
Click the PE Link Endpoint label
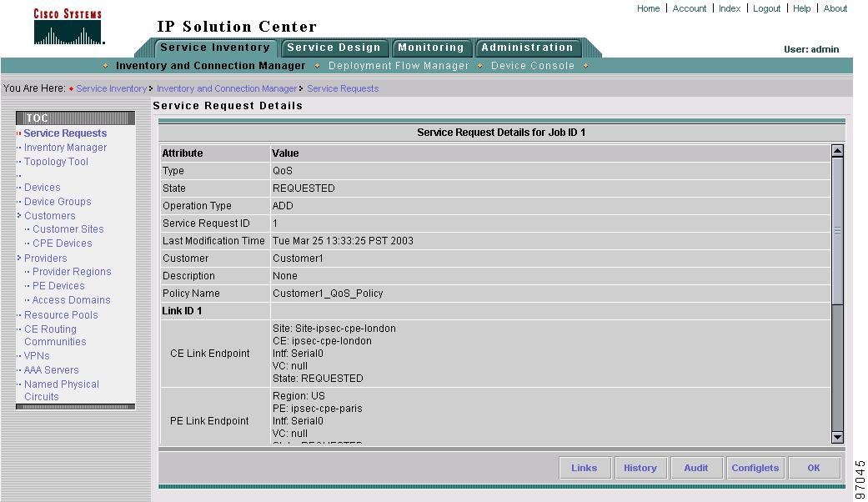coord(209,421)
